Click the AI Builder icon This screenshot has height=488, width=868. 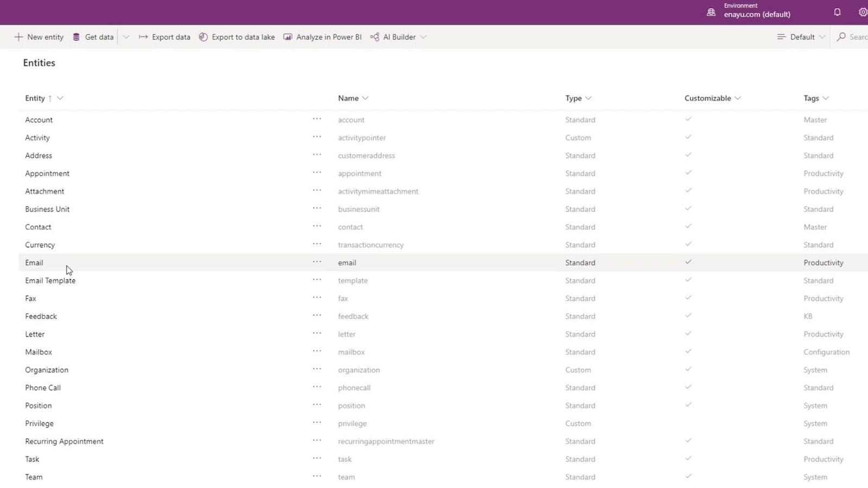374,37
